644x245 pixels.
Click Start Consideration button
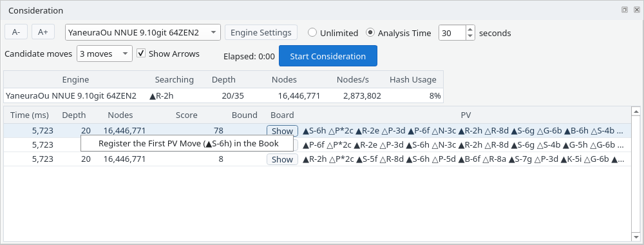pyautogui.click(x=328, y=56)
